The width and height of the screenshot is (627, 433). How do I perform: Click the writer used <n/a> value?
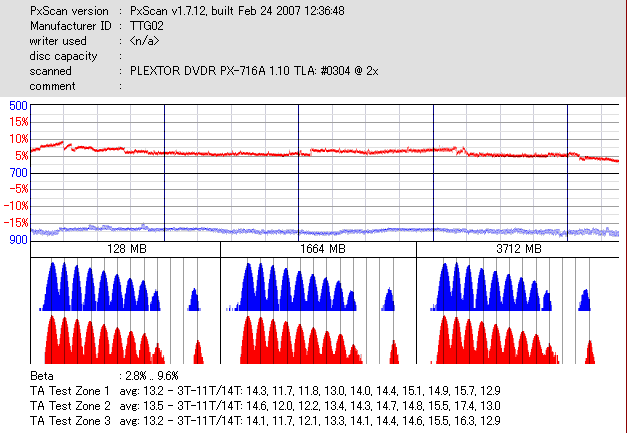[x=144, y=41]
